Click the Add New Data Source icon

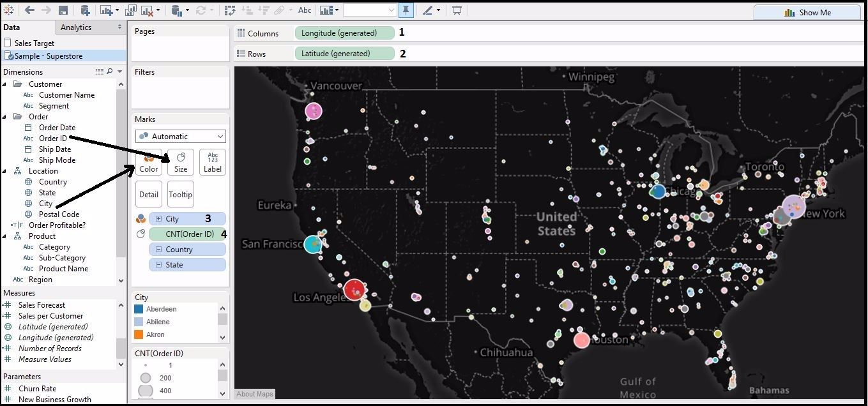[84, 10]
